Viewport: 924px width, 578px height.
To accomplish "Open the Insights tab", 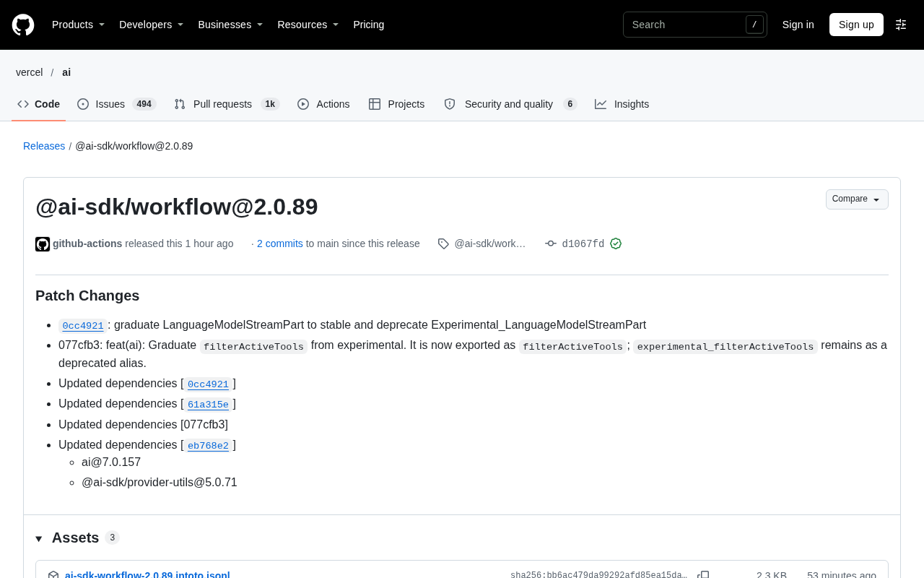I will (622, 104).
